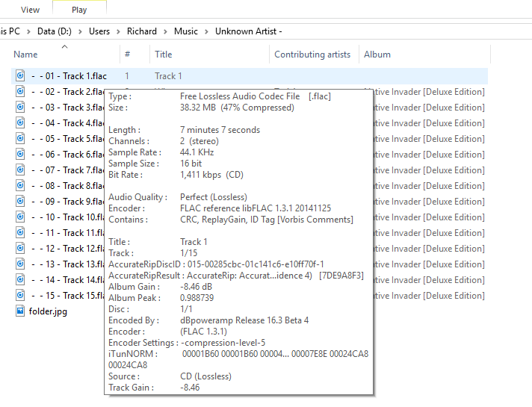Click the FLAC icon for Track 4
532x407 pixels.
tap(20, 122)
